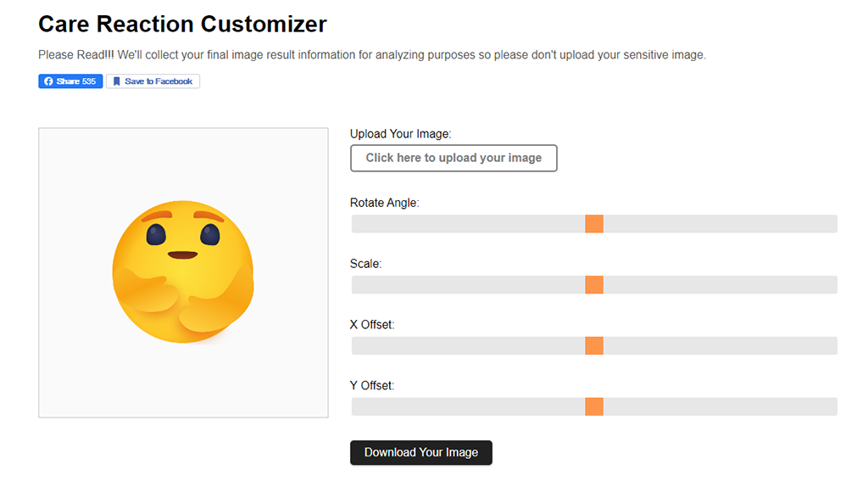Click the Rotate Angle slider handle
This screenshot has height=481, width=868.
[x=594, y=224]
